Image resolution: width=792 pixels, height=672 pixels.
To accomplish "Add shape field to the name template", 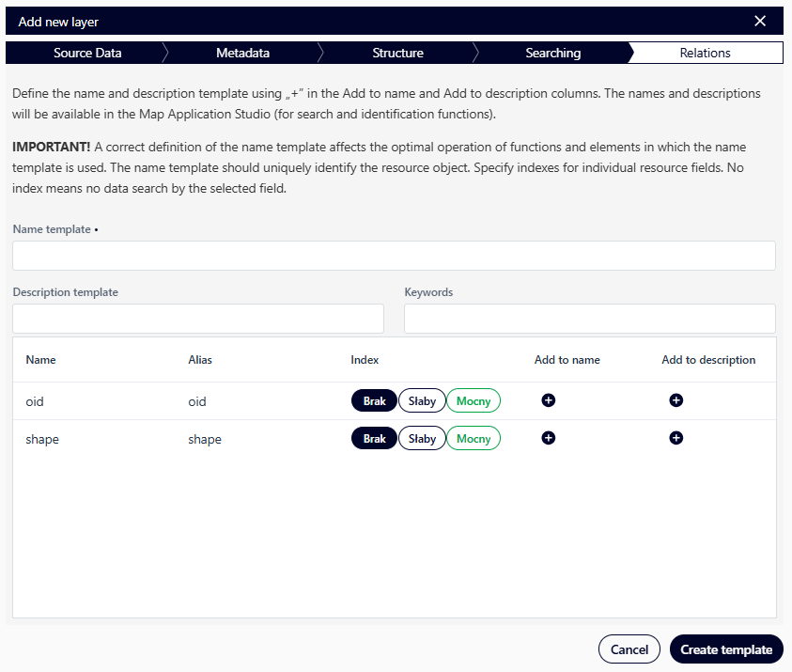I will pyautogui.click(x=548, y=438).
